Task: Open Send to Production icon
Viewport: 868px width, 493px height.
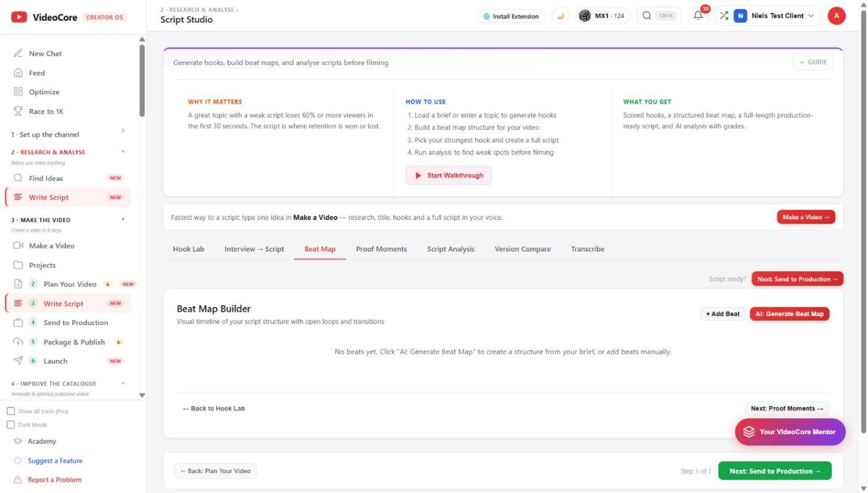Action: [x=18, y=323]
